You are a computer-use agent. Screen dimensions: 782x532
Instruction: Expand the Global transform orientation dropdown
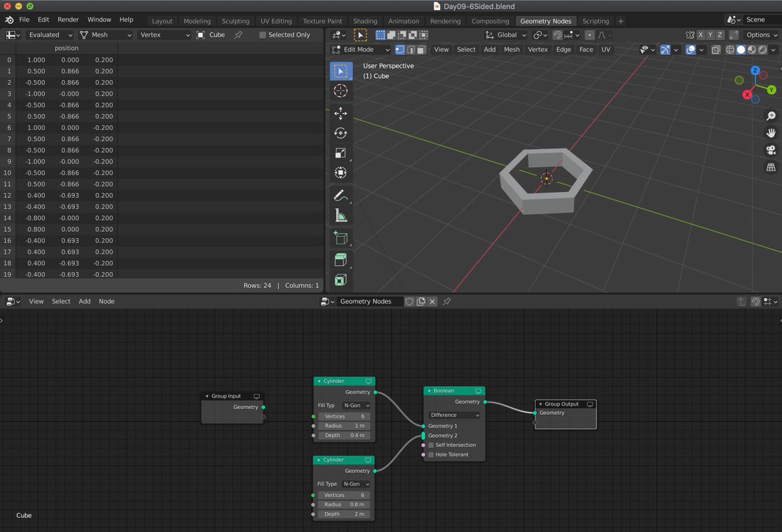point(506,35)
